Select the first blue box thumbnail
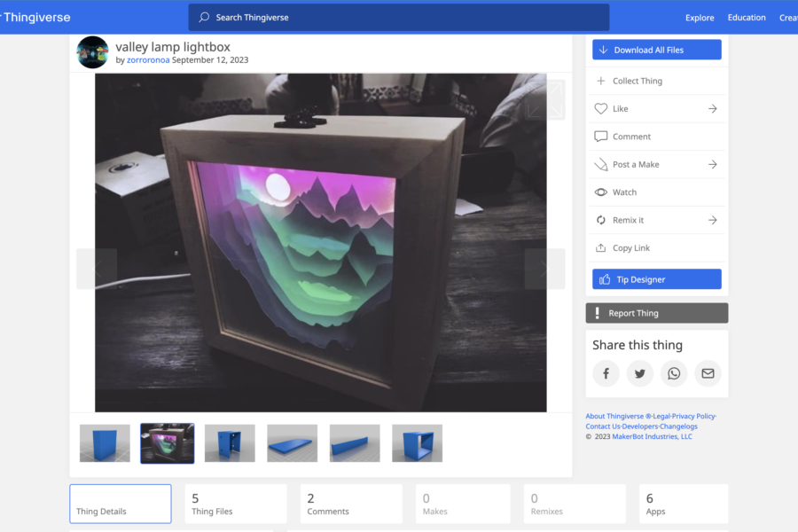This screenshot has width=798, height=532. 105,443
